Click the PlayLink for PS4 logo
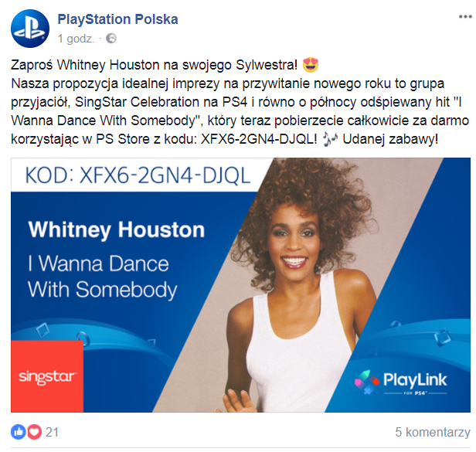 coord(401,382)
